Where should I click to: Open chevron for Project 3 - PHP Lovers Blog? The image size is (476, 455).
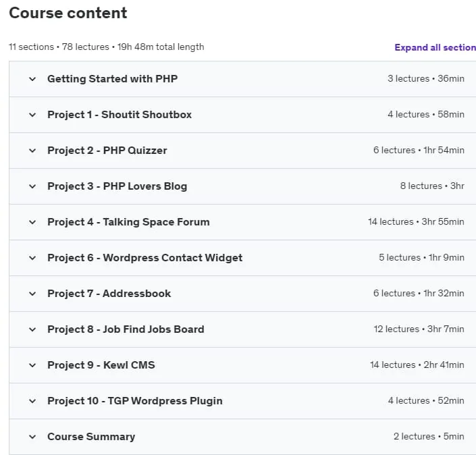coord(32,186)
